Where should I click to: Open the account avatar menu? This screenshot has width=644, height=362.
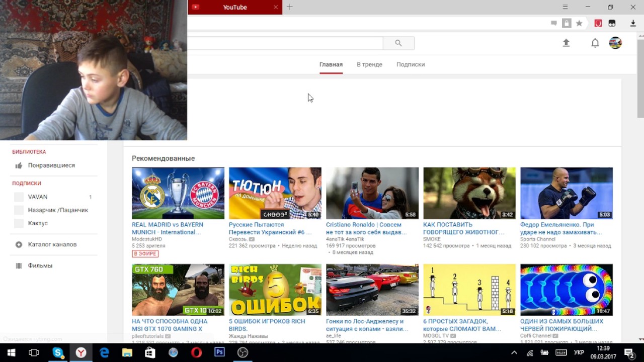pos(615,43)
